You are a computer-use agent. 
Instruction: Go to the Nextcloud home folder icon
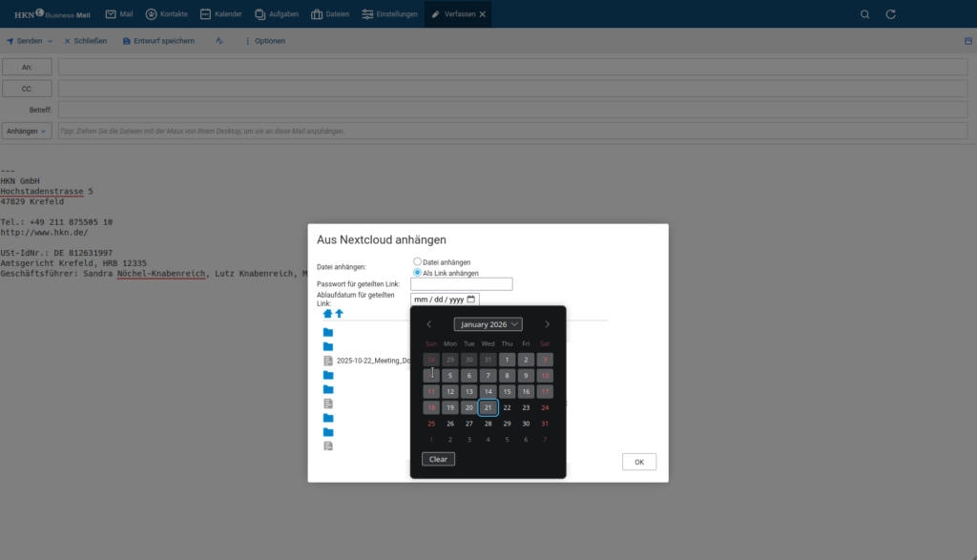pyautogui.click(x=327, y=314)
